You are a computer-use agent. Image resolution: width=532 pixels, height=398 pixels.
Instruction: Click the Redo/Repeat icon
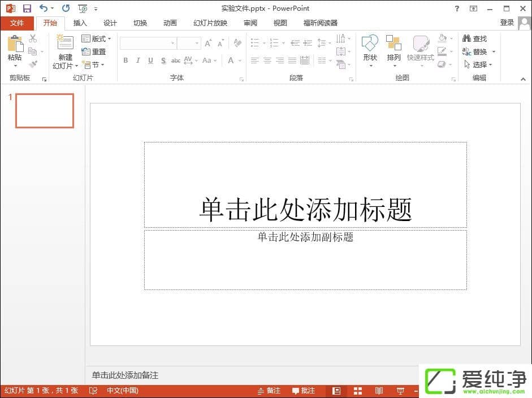coord(66,8)
